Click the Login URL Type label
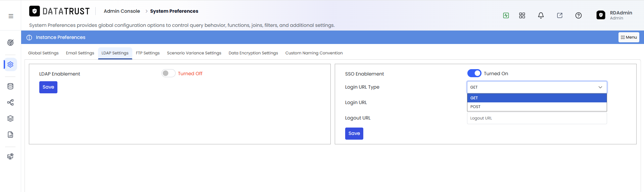The height and width of the screenshot is (192, 644). (x=362, y=87)
